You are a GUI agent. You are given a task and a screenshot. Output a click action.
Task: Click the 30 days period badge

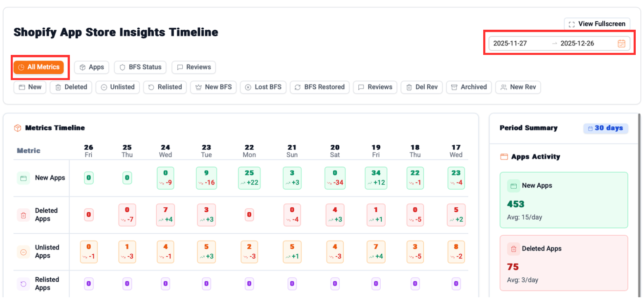tap(606, 128)
